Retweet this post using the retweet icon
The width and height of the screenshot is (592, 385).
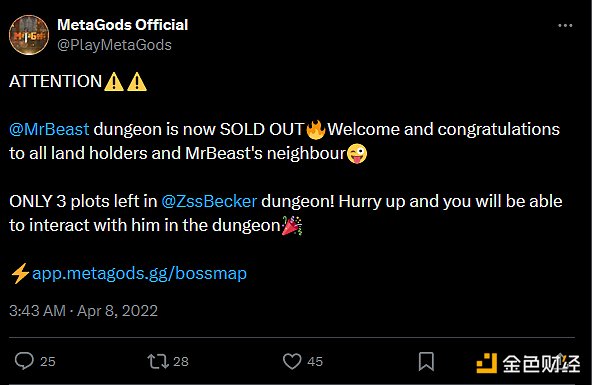[x=158, y=361]
